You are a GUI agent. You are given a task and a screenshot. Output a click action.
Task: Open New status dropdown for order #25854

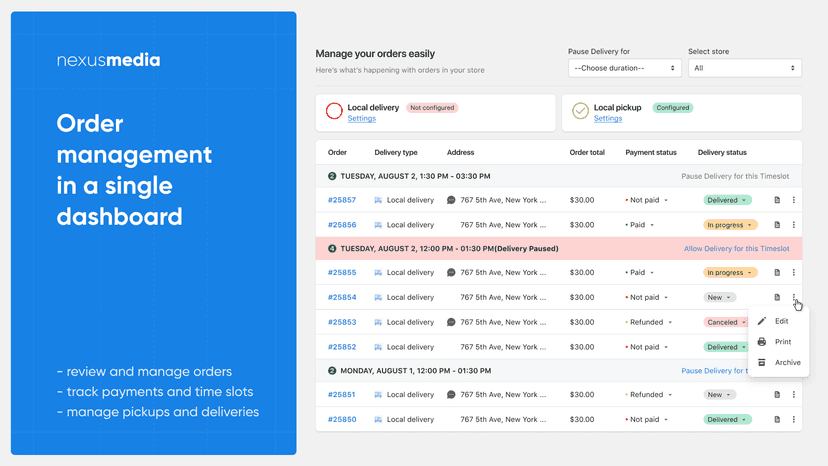coord(719,297)
